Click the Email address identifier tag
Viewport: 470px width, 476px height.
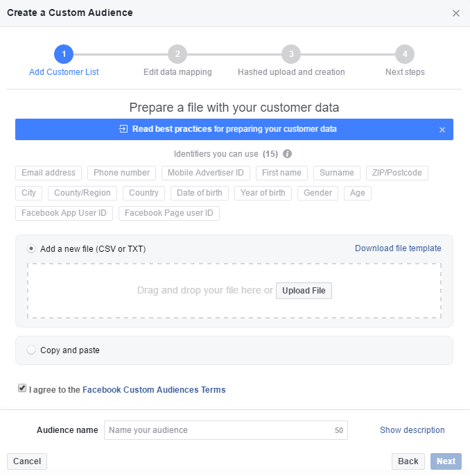click(x=49, y=173)
